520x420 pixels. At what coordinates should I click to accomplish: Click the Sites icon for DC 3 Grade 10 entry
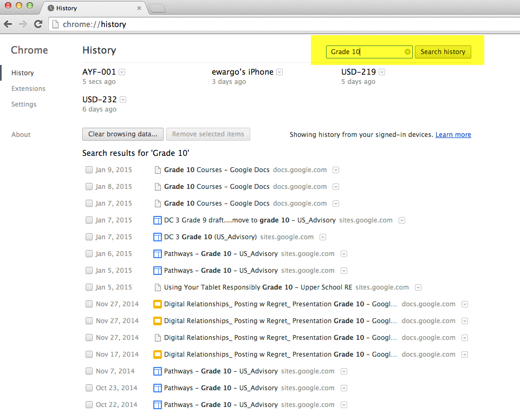(x=158, y=237)
